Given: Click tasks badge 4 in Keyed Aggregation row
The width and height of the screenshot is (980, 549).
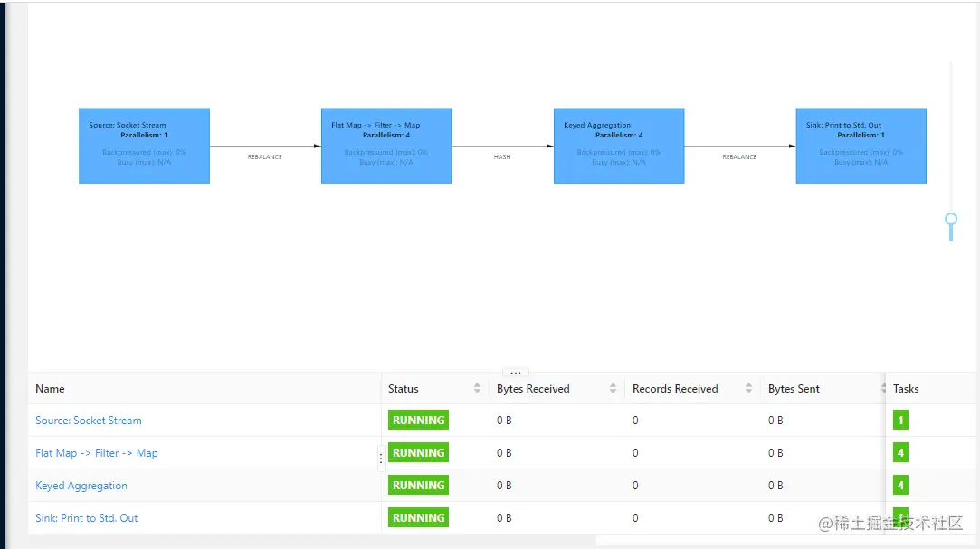Looking at the screenshot, I should click(900, 485).
